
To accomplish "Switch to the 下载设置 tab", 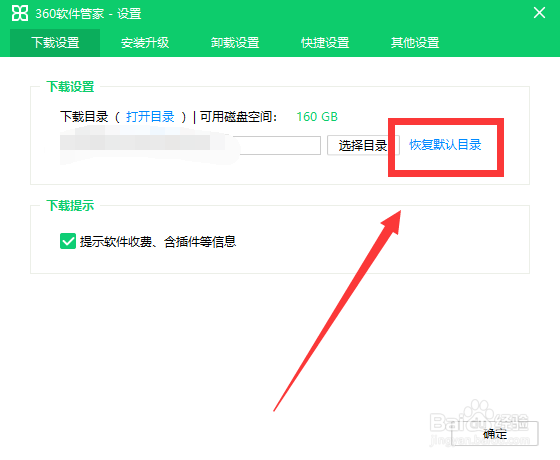I will click(x=55, y=42).
